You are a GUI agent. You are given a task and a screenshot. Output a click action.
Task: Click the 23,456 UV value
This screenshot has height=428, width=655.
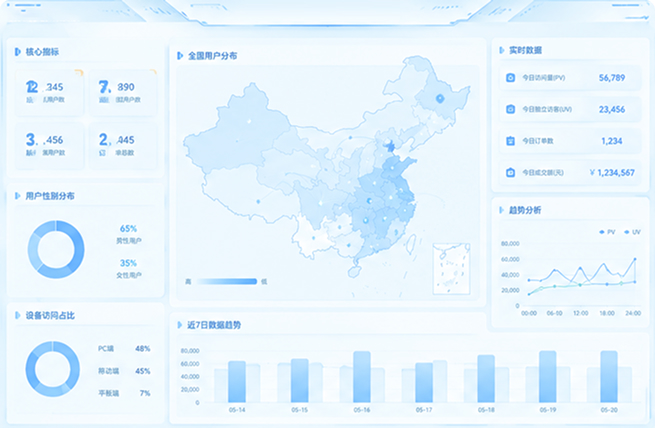[612, 109]
